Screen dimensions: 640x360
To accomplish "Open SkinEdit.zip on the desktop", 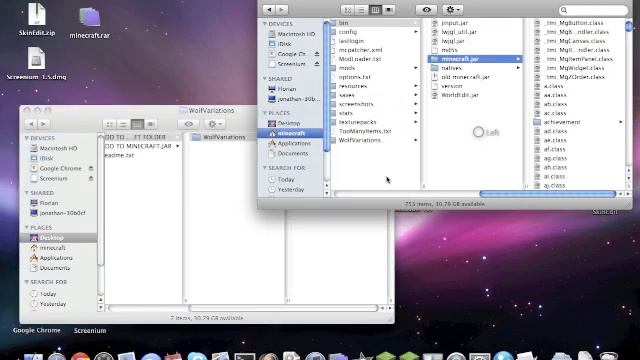I will 37,19.
